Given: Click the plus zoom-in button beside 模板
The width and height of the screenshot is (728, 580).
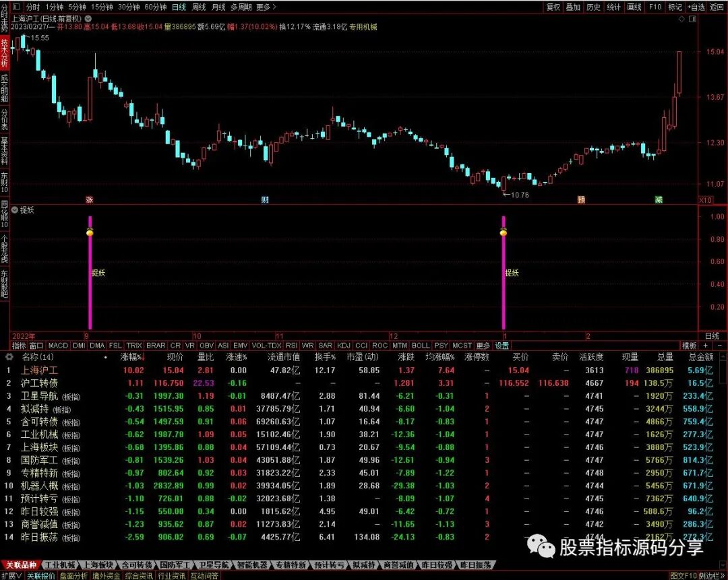Looking at the screenshot, I should click(705, 346).
